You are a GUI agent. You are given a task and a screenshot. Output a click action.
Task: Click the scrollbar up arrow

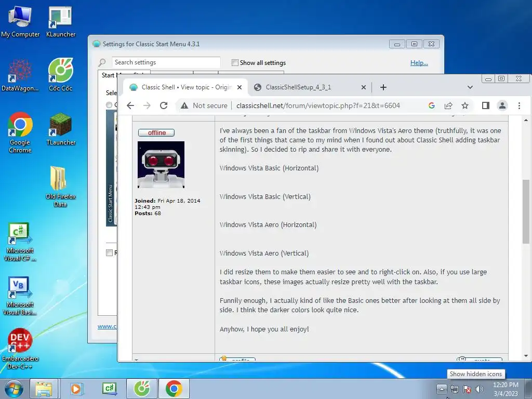coord(526,120)
